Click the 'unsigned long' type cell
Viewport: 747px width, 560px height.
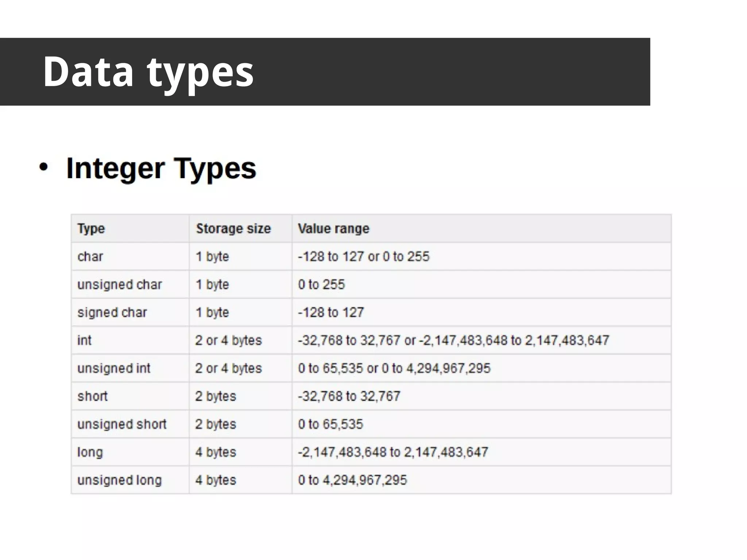[119, 480]
